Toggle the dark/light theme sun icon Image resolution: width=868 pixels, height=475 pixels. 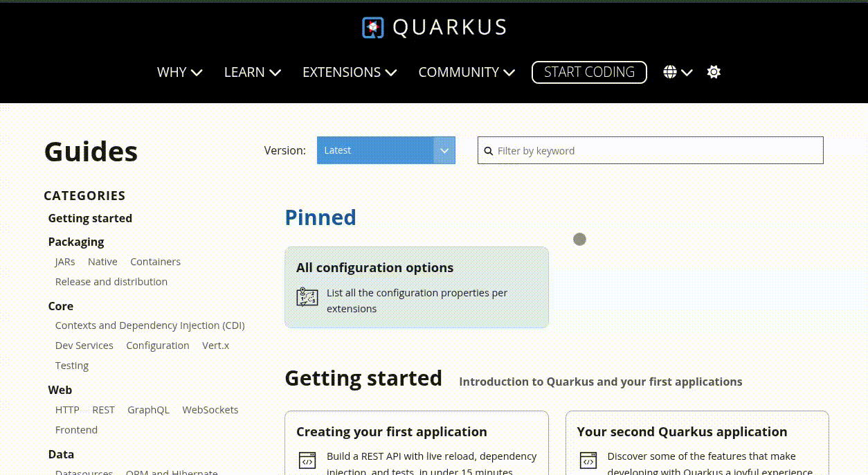point(714,72)
